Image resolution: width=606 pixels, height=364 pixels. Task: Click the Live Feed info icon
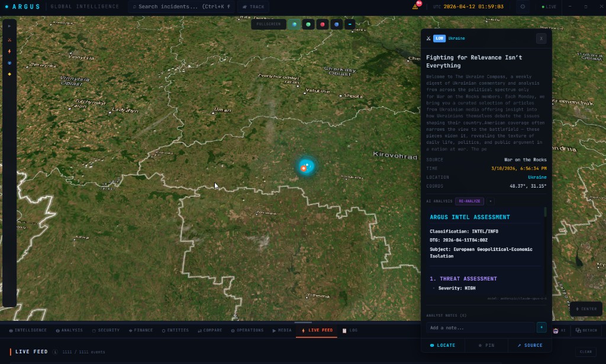pyautogui.click(x=55, y=352)
